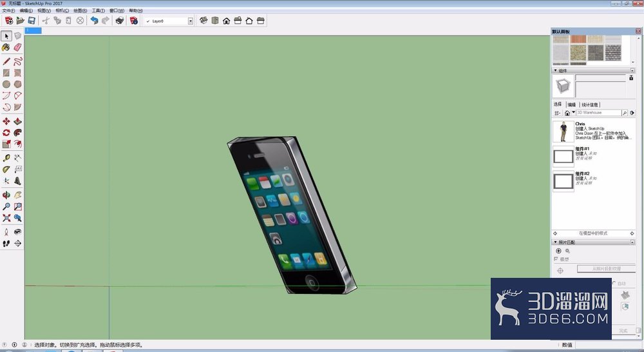Select the Eraser tool
This screenshot has width=644, height=352.
click(17, 48)
